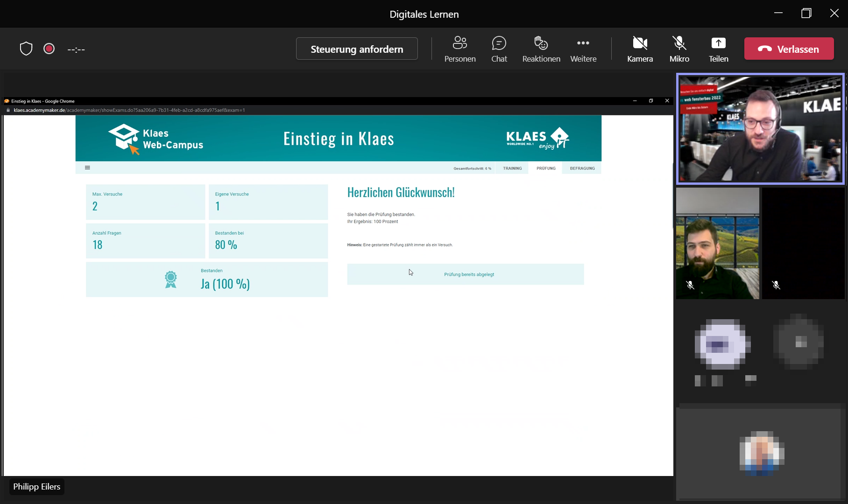This screenshot has height=504, width=848.
Task: Click the Max. Versuche card
Action: click(x=145, y=202)
